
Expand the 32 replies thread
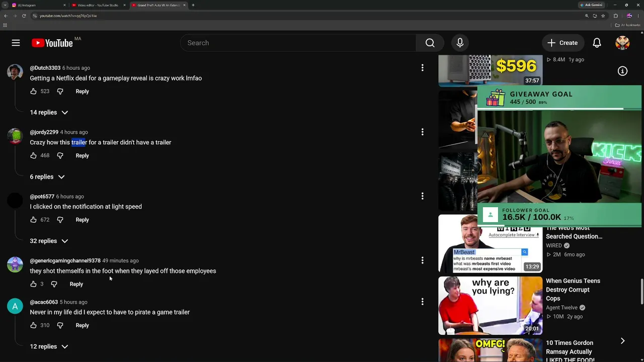point(49,241)
